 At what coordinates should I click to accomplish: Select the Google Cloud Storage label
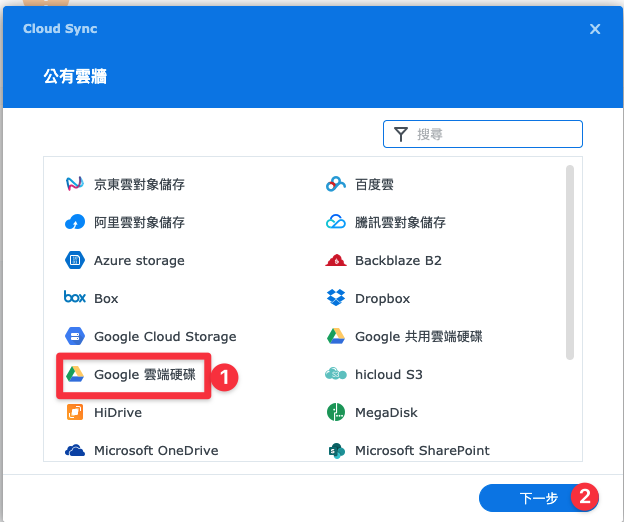pyautogui.click(x=165, y=337)
